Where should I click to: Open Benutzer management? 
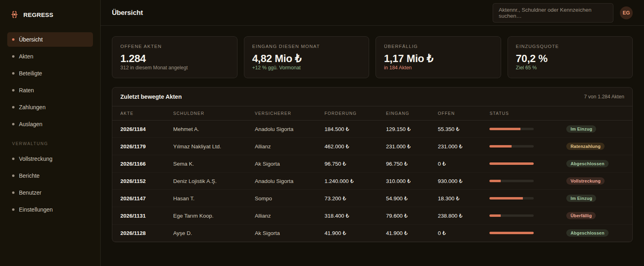[x=50, y=192]
